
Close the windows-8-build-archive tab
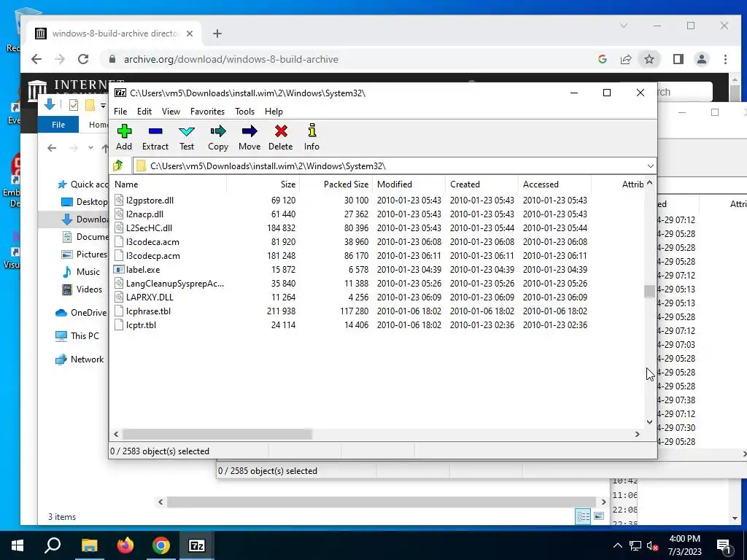pyautogui.click(x=190, y=34)
